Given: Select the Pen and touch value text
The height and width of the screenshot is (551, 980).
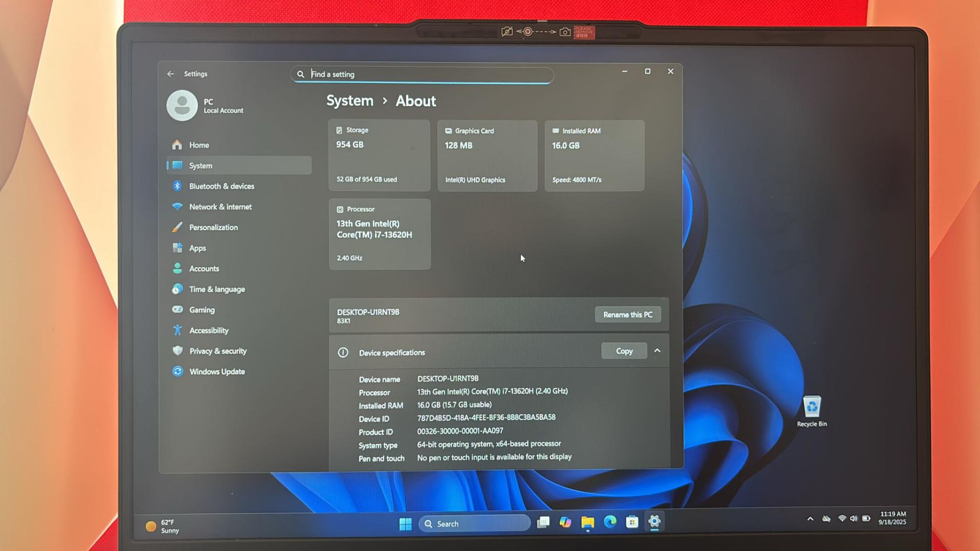Looking at the screenshot, I should click(x=494, y=457).
